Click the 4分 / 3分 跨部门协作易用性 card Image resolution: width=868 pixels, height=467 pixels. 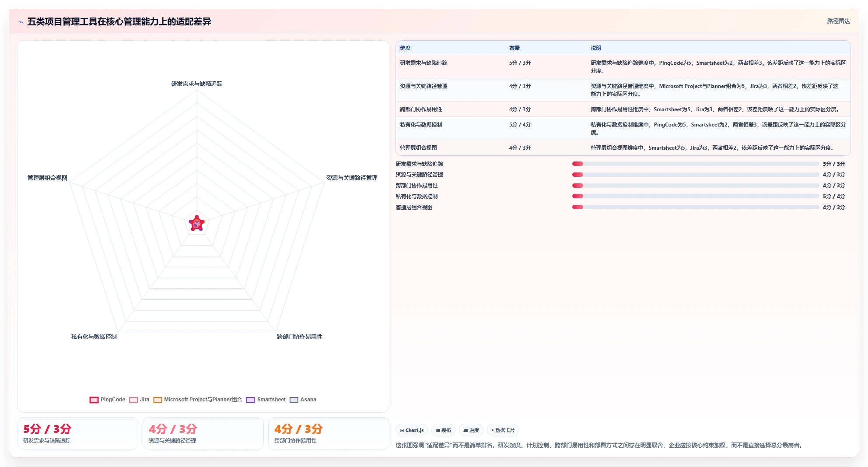click(x=329, y=433)
